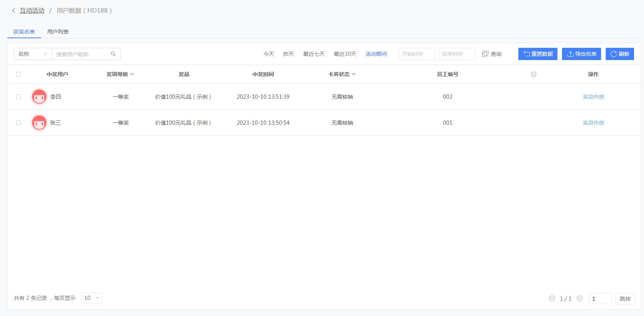Filter by 最近七天
The image size is (644, 316).
coord(314,54)
